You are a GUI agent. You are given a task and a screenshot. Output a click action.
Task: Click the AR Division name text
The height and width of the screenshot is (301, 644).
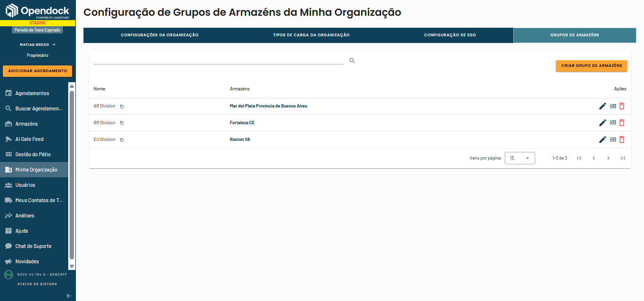tap(104, 106)
